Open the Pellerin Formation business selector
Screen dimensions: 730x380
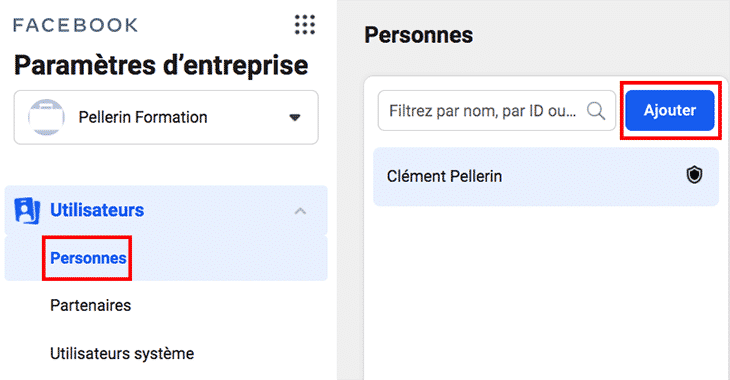(166, 117)
